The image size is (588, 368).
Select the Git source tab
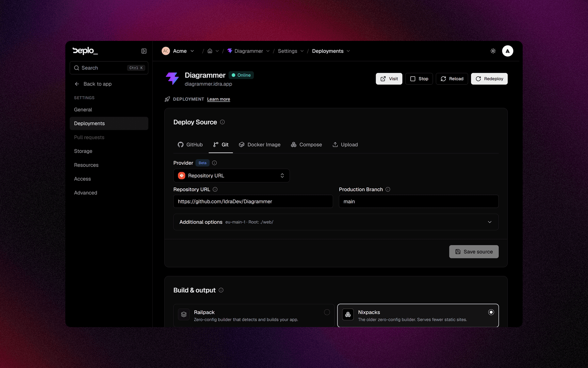point(221,144)
